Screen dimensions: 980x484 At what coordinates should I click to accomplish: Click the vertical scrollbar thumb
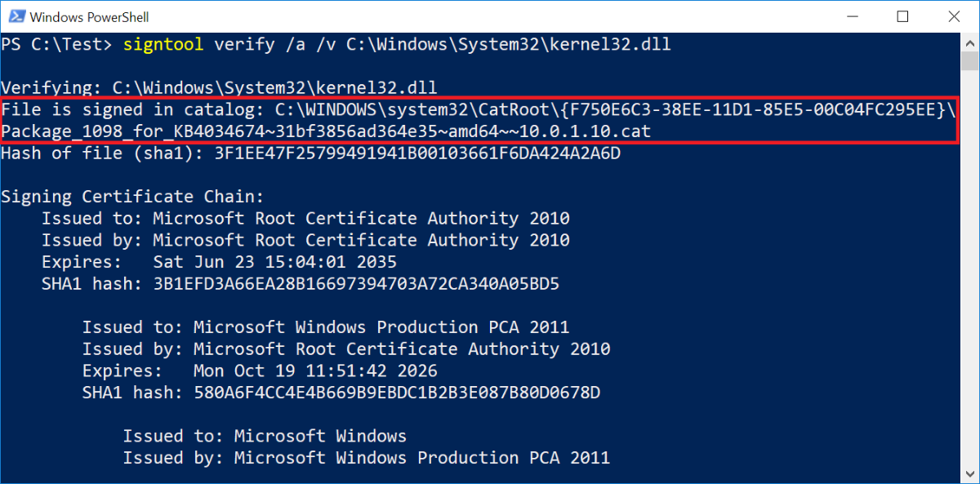970,61
